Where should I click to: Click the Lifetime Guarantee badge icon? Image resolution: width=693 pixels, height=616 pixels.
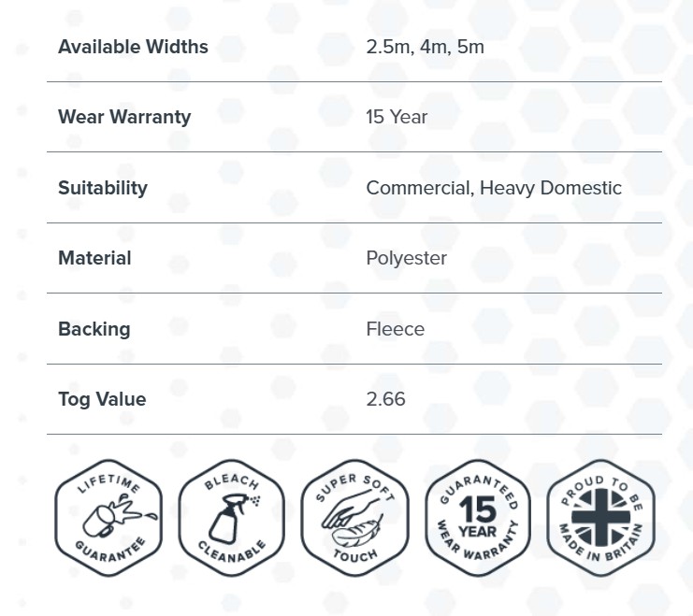[x=108, y=518]
